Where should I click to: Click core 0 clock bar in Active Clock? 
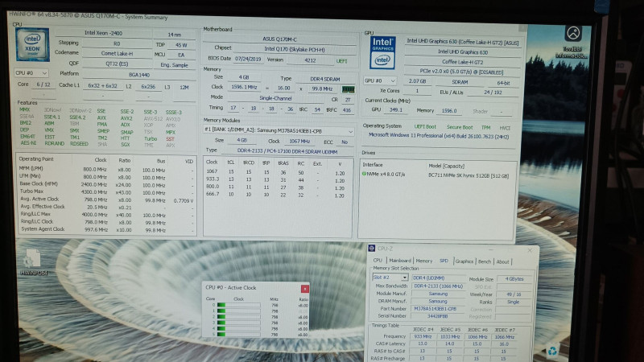(238, 305)
